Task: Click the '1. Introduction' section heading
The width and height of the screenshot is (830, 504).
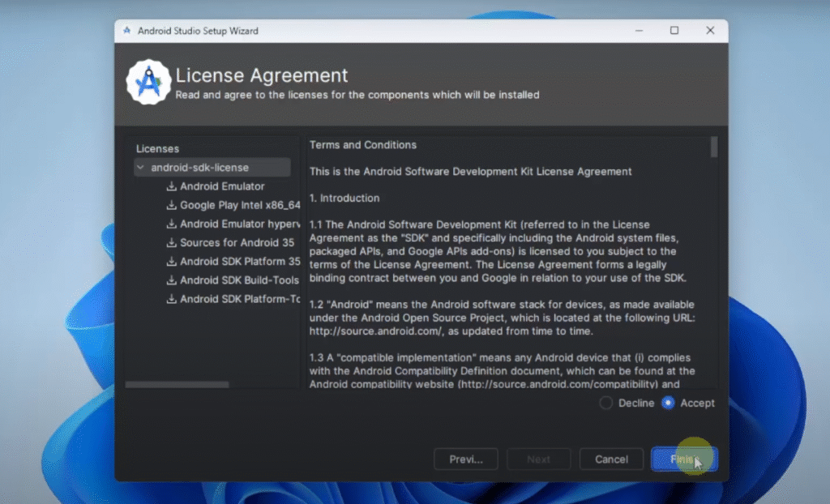Action: point(344,198)
